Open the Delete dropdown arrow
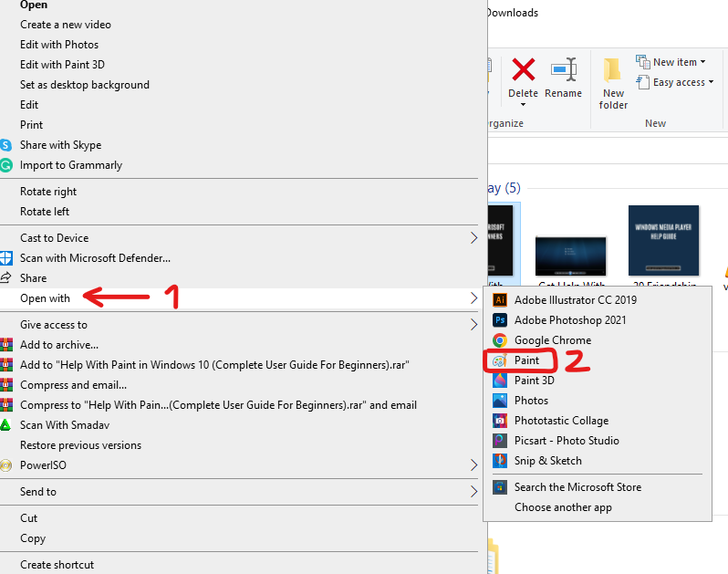The image size is (728, 574). 524,105
